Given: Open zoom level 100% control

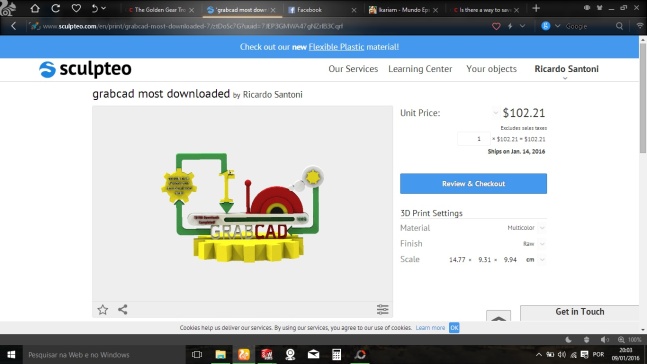Looking at the screenshot, I should tap(630, 340).
